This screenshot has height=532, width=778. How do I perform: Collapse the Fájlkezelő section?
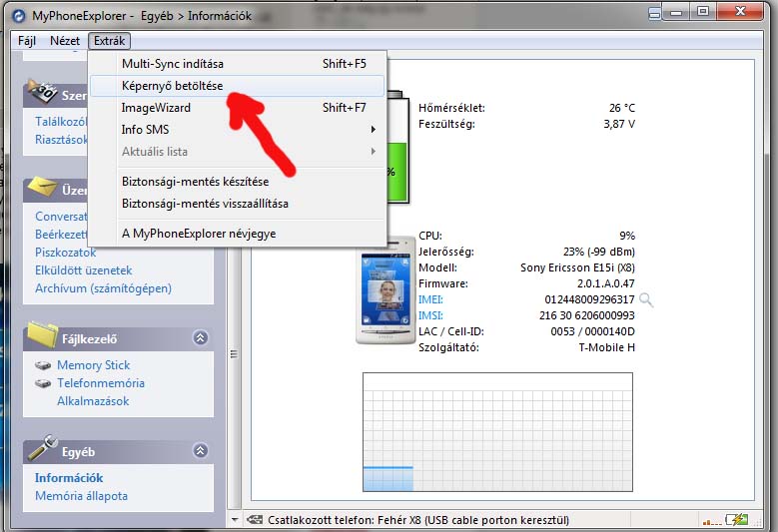coord(200,338)
